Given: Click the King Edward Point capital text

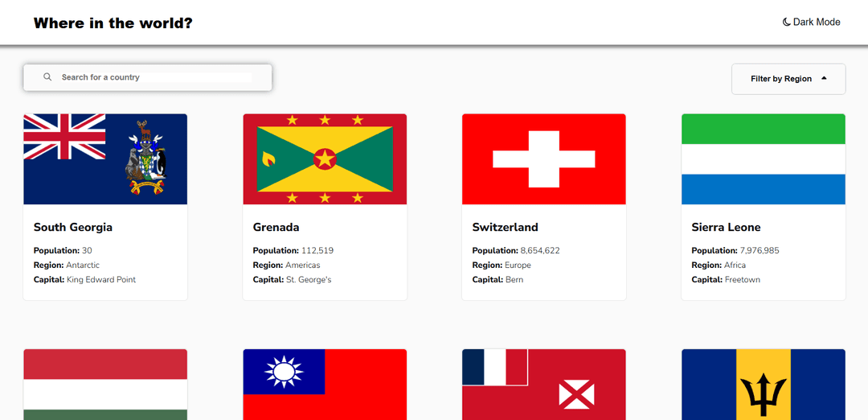Looking at the screenshot, I should click(101, 279).
